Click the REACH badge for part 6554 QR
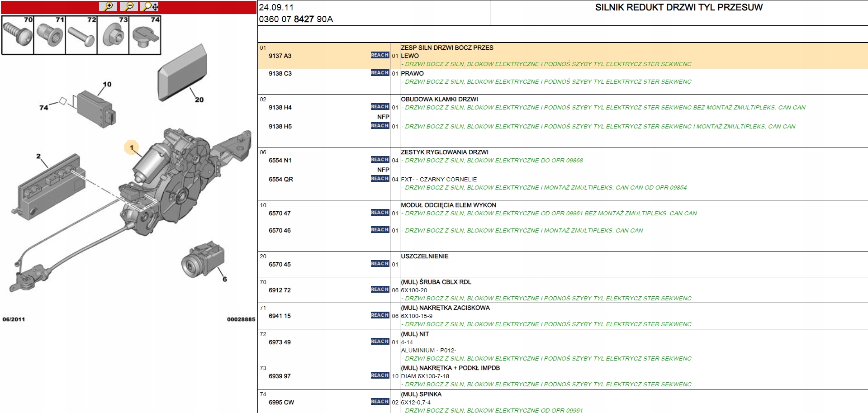This screenshot has height=413, width=868. [x=380, y=179]
